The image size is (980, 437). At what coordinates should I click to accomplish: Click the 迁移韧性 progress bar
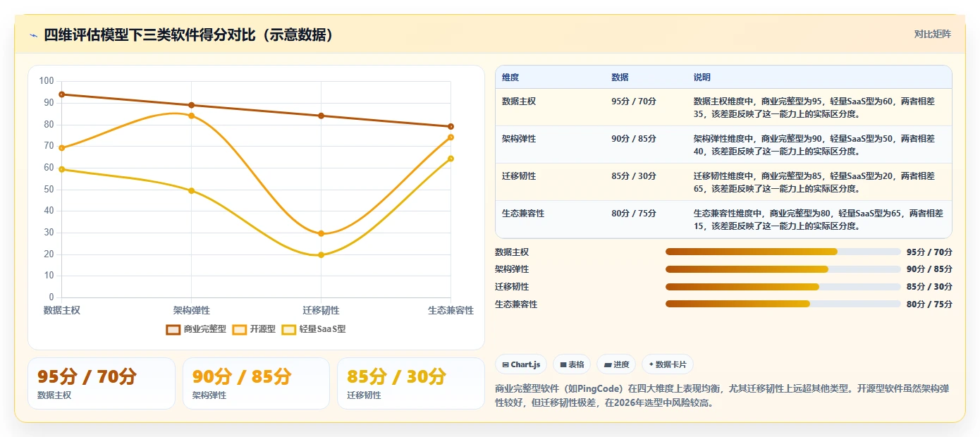pos(783,287)
